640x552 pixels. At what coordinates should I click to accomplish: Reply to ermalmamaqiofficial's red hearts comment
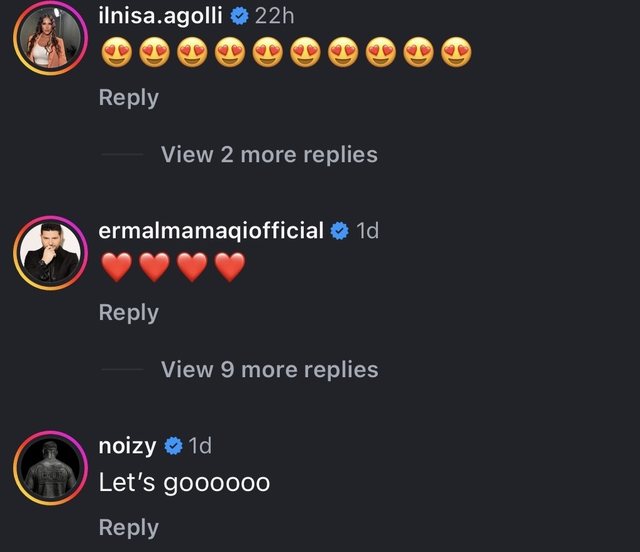128,313
